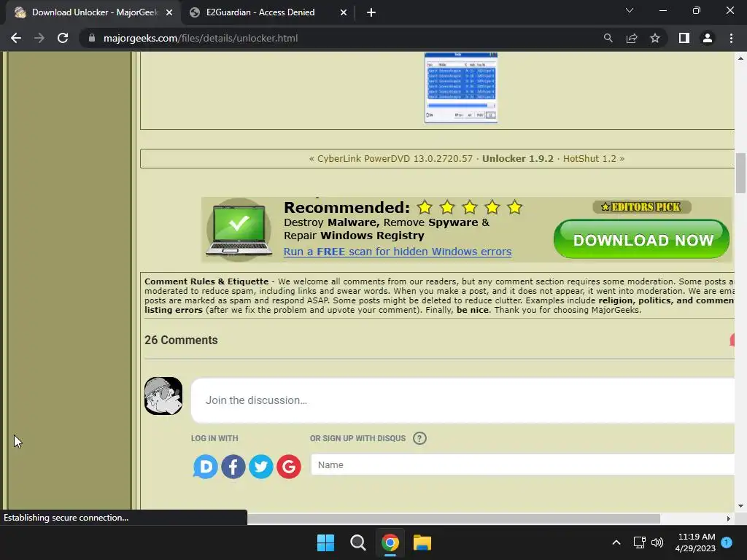The image size is (747, 560).
Task: Open the Chrome three-dot menu
Action: 731,38
